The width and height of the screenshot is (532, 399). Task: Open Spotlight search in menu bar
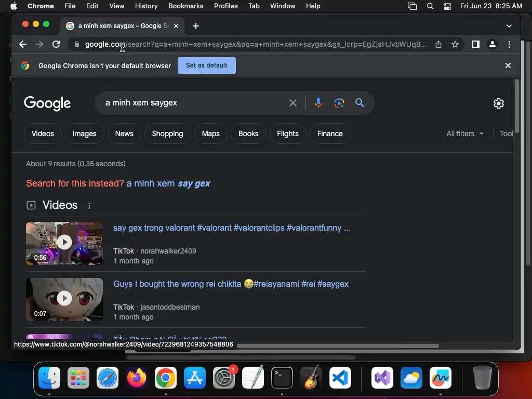pyautogui.click(x=430, y=6)
